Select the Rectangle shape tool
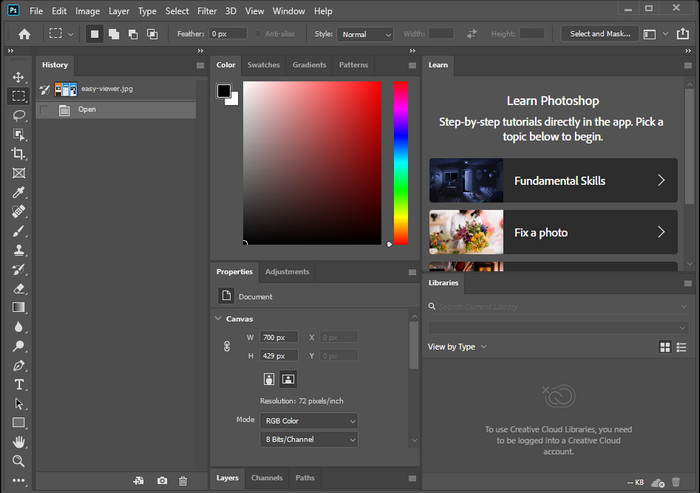This screenshot has height=493, width=700. [18, 422]
